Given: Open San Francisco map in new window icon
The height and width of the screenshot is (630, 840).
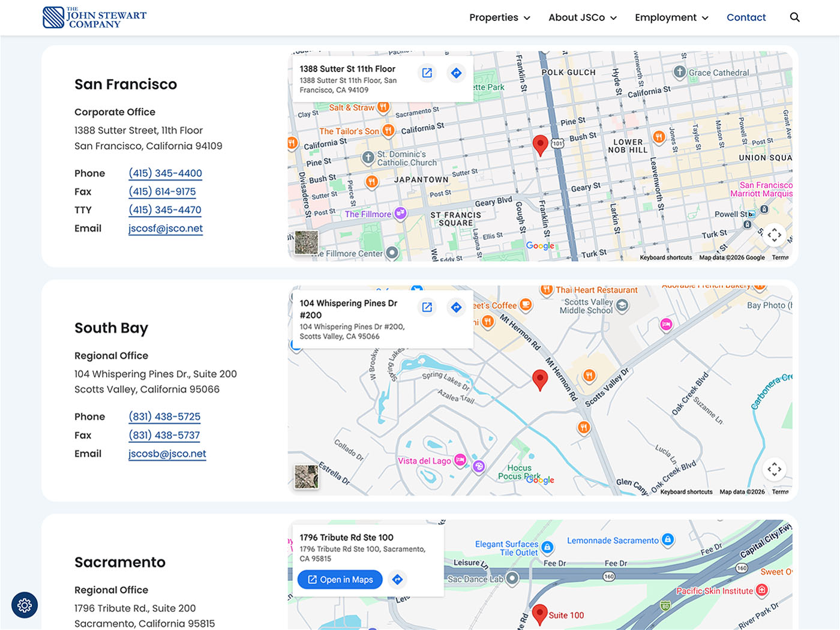Looking at the screenshot, I should [427, 73].
